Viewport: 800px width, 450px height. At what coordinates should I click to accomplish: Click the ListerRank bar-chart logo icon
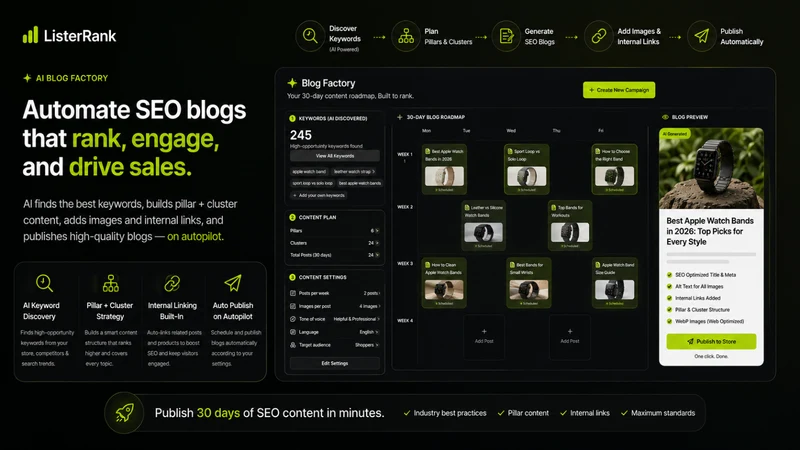[30, 35]
